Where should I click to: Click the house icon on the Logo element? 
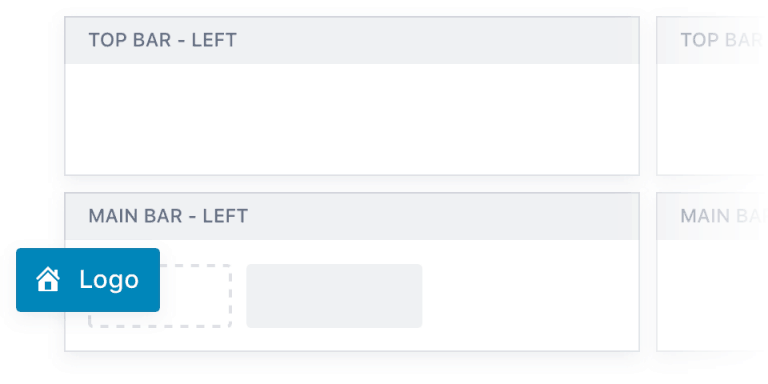tap(48, 279)
